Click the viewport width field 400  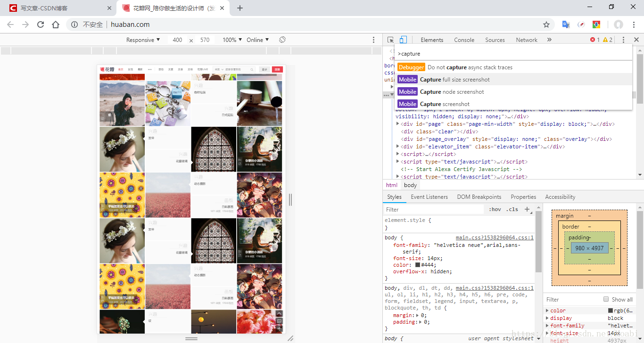177,40
